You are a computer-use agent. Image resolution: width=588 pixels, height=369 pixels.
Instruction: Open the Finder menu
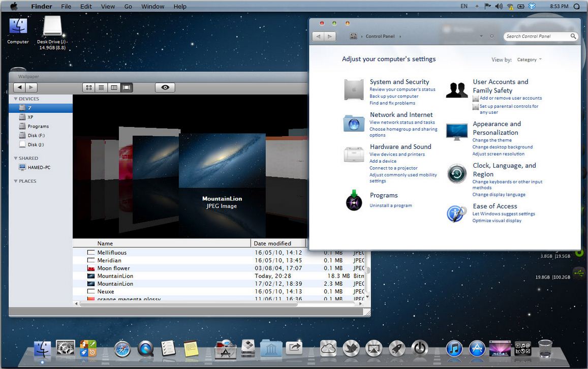42,7
